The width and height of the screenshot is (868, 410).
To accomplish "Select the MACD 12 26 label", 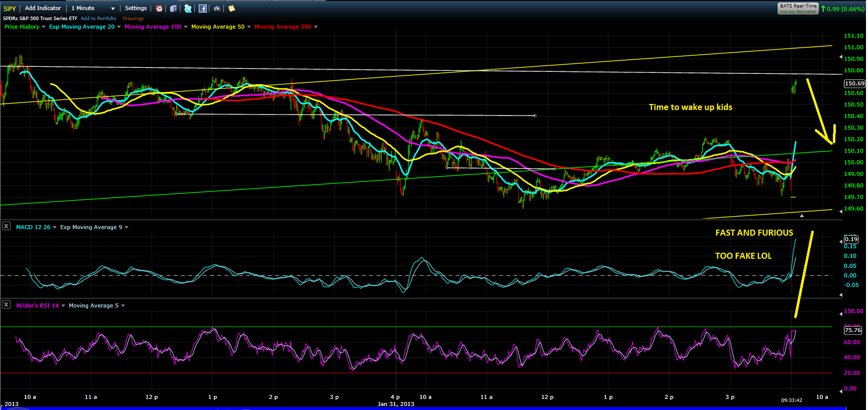I will (x=33, y=227).
